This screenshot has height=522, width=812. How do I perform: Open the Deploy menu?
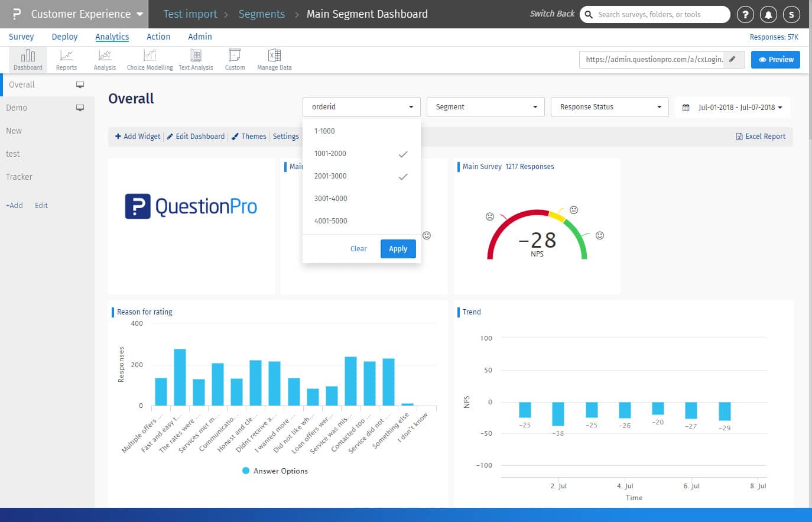pos(64,37)
